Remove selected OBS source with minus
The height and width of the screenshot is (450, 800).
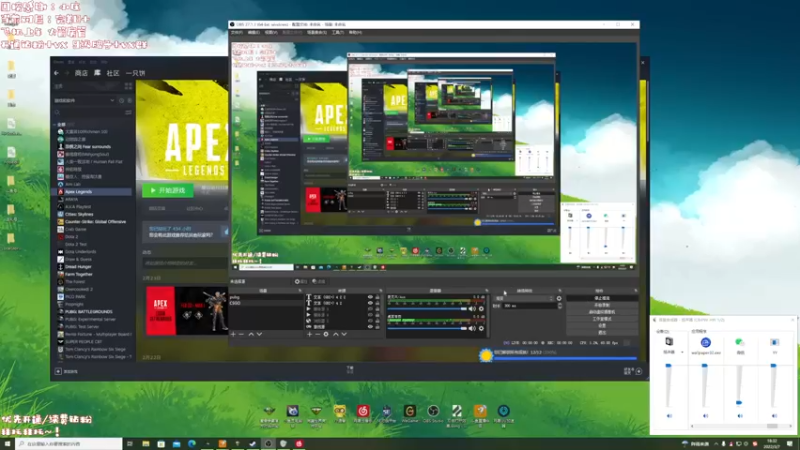click(x=317, y=334)
